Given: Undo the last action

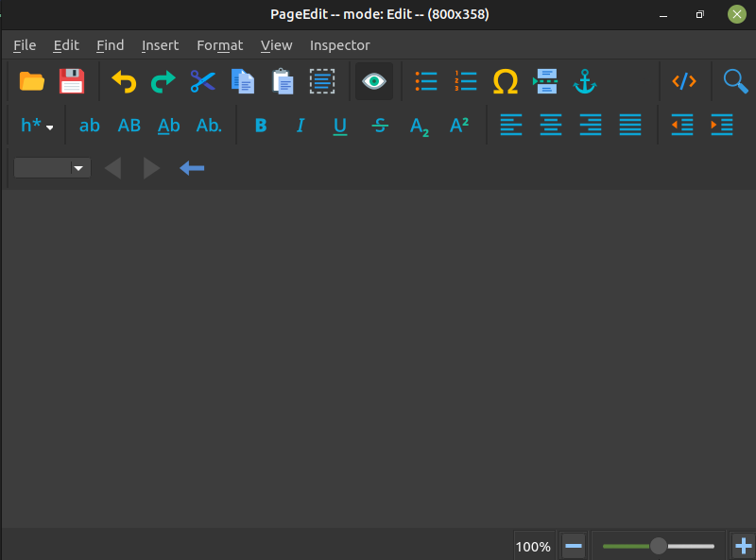Looking at the screenshot, I should click(x=124, y=81).
